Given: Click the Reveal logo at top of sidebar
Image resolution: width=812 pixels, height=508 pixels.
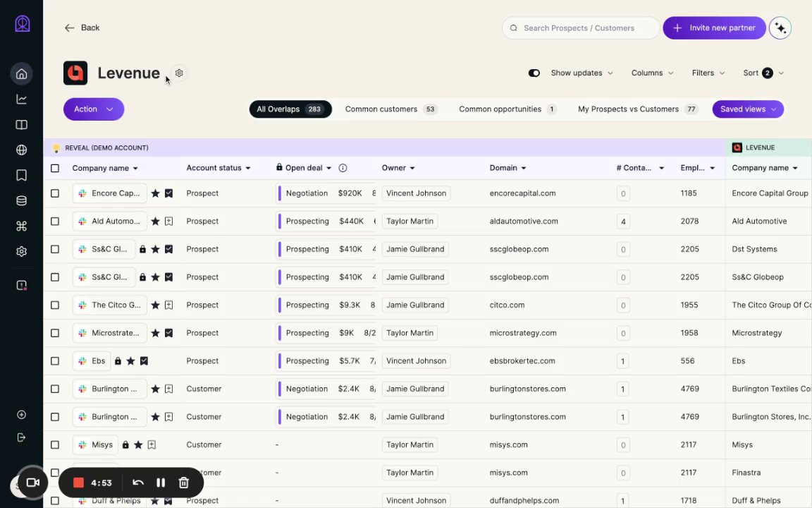Looking at the screenshot, I should coord(23,23).
